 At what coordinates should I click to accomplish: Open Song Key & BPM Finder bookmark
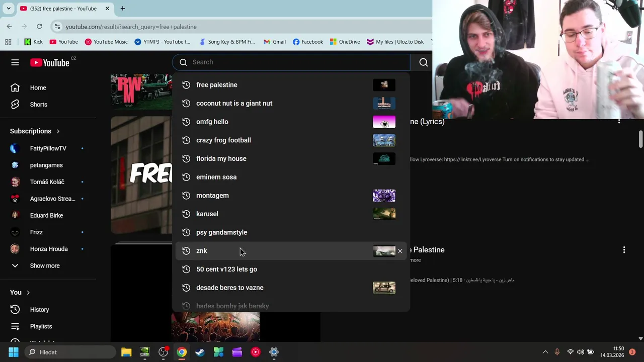click(x=227, y=42)
